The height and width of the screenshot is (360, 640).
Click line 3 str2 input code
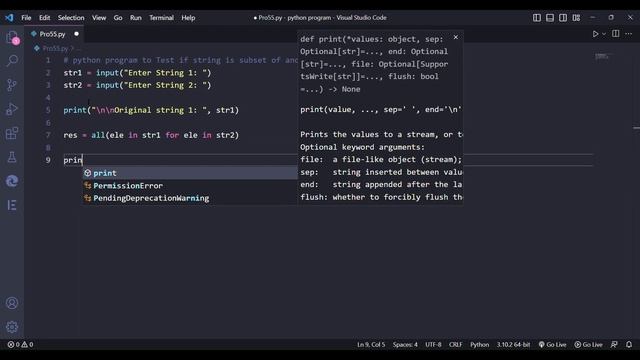pyautogui.click(x=137, y=85)
